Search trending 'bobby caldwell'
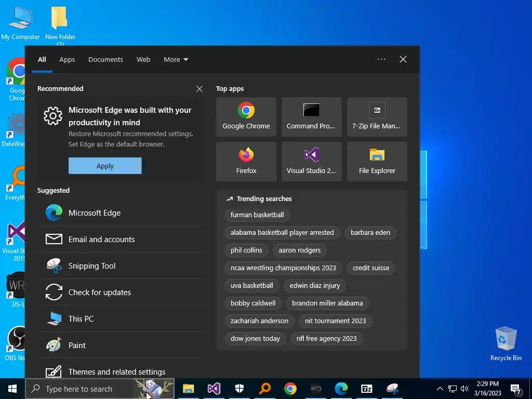 coord(253,303)
